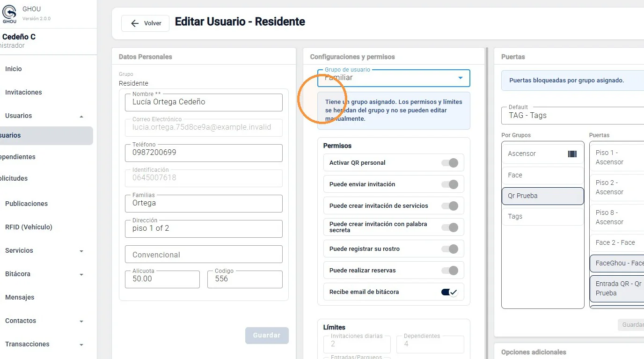
Task: Click the Familias input field
Action: pyautogui.click(x=204, y=203)
